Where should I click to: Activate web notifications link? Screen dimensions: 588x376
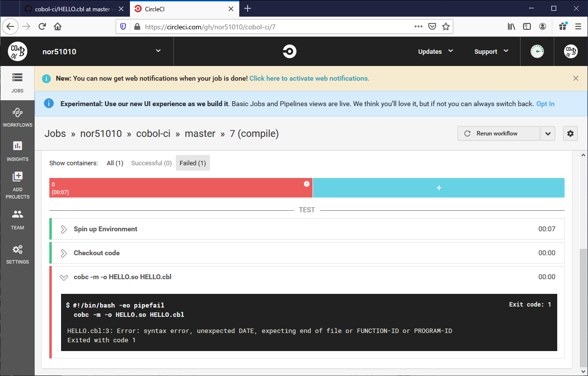tap(309, 78)
